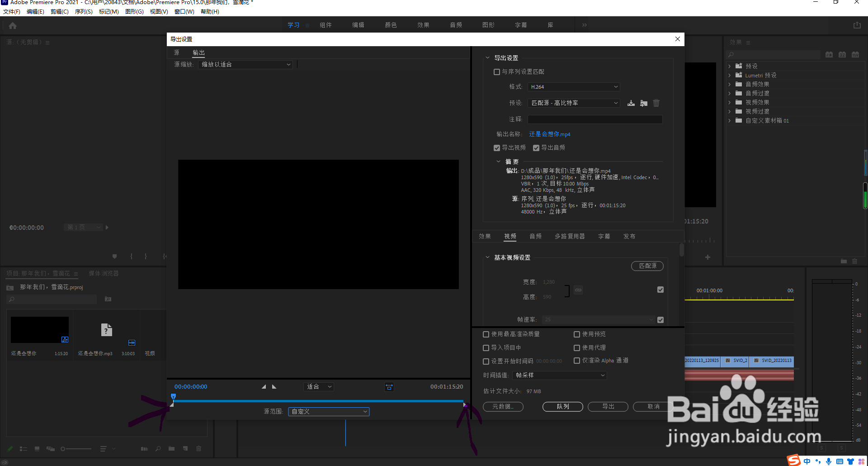Expand 视频效果 folder in Effects panel
This screenshot has height=466, width=868.
pos(729,103)
